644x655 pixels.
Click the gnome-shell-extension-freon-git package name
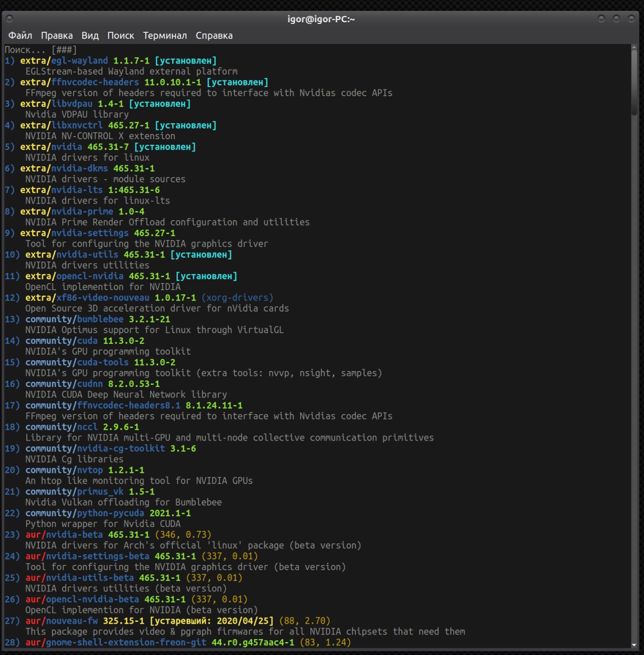pyautogui.click(x=126, y=642)
